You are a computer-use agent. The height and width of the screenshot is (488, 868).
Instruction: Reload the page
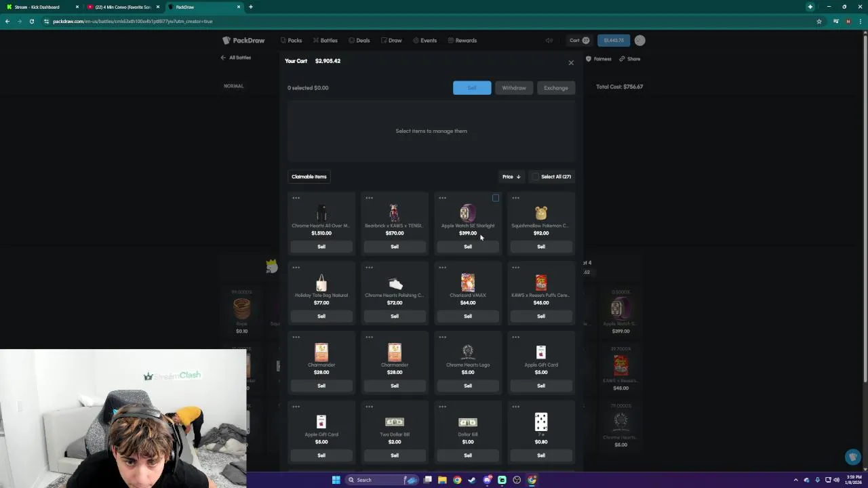tap(31, 21)
